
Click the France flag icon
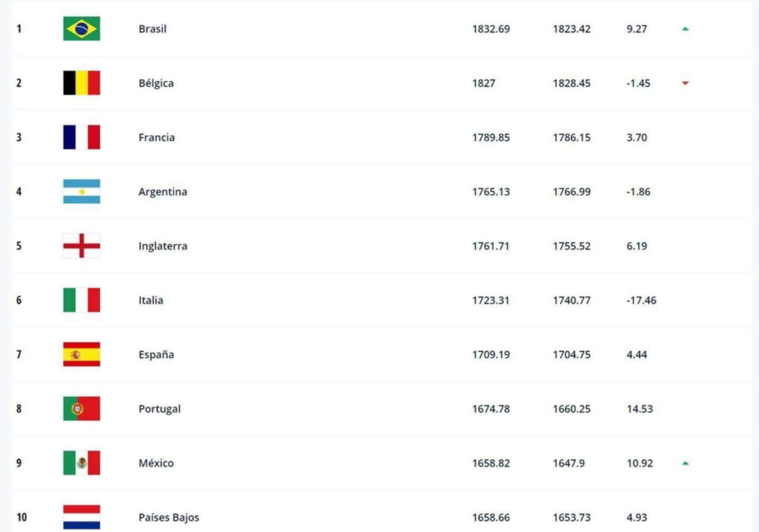tap(81, 137)
